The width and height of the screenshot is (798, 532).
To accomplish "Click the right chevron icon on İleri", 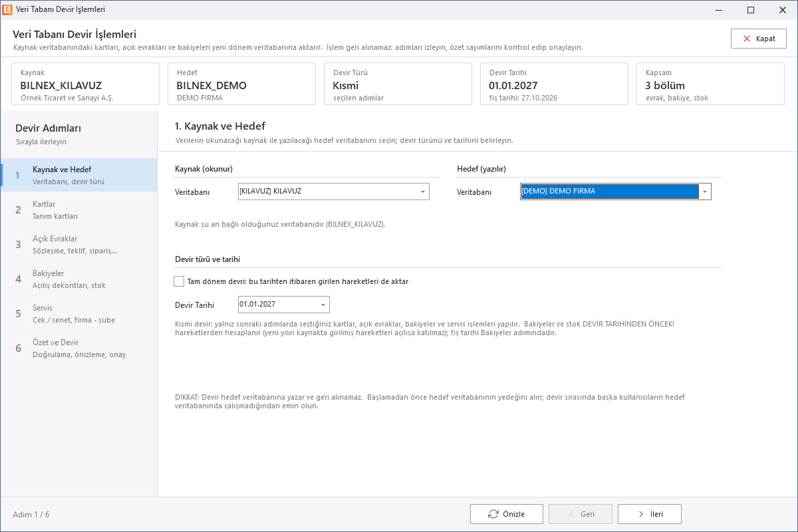I will (640, 514).
